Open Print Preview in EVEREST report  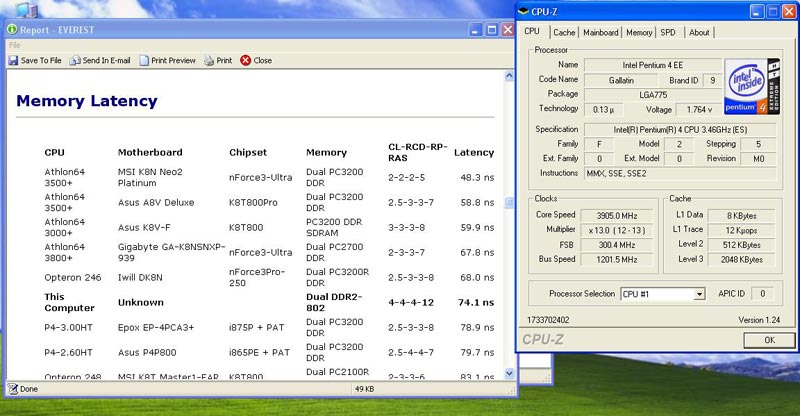[167, 60]
